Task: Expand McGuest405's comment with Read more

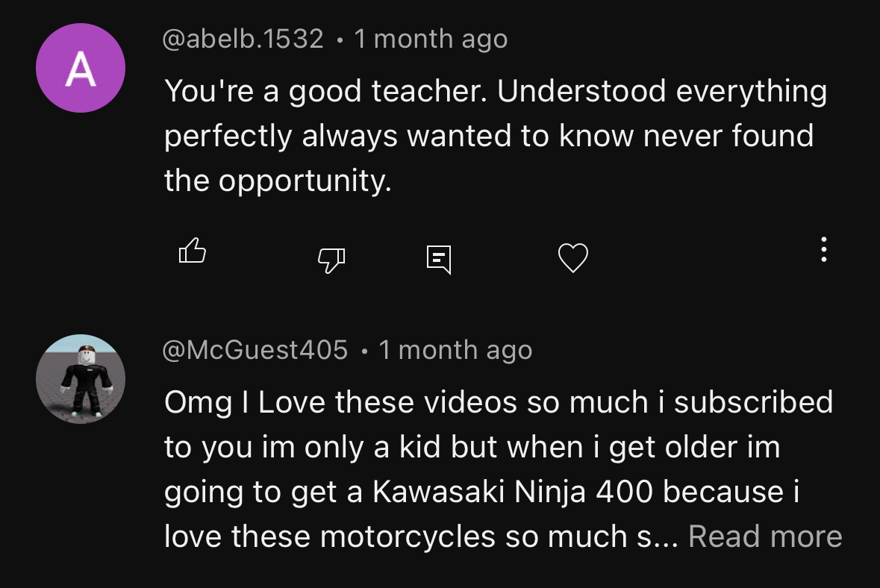Action: click(x=765, y=536)
